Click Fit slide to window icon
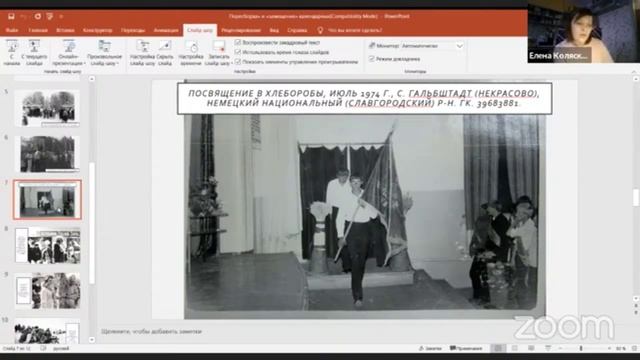This screenshot has width=640, height=360. tap(635, 349)
